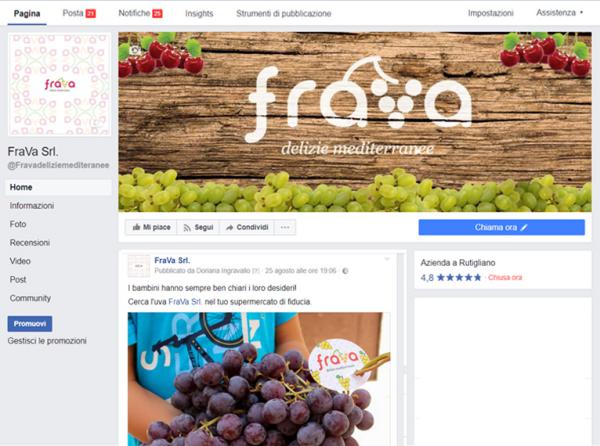This screenshot has width=600, height=446.
Task: Switch to the Insights tab
Action: tap(199, 13)
